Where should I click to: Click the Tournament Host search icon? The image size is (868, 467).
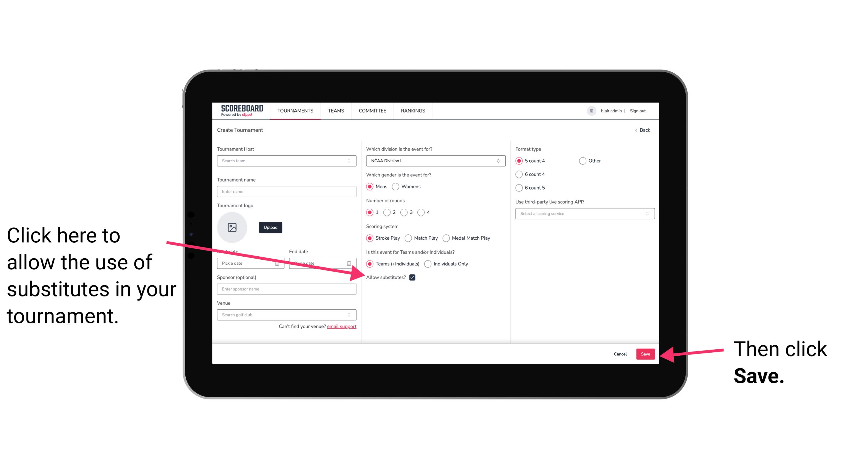click(x=351, y=161)
